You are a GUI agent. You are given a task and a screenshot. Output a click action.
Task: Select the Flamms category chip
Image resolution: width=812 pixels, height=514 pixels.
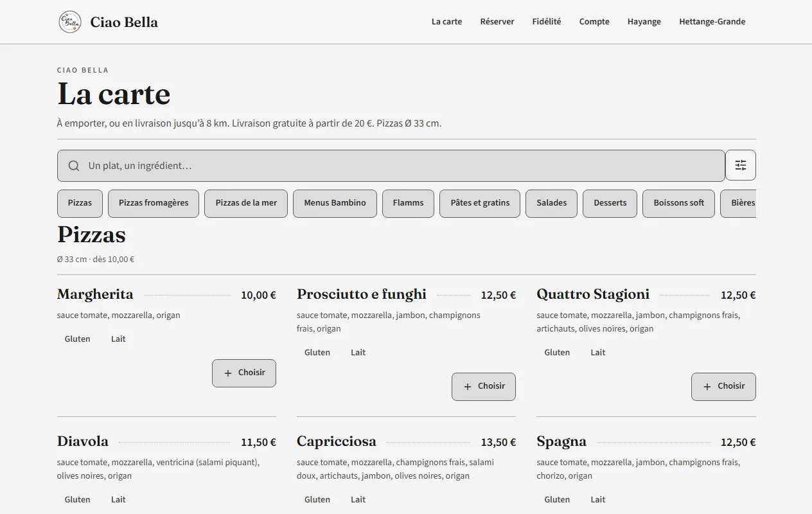[x=408, y=203]
